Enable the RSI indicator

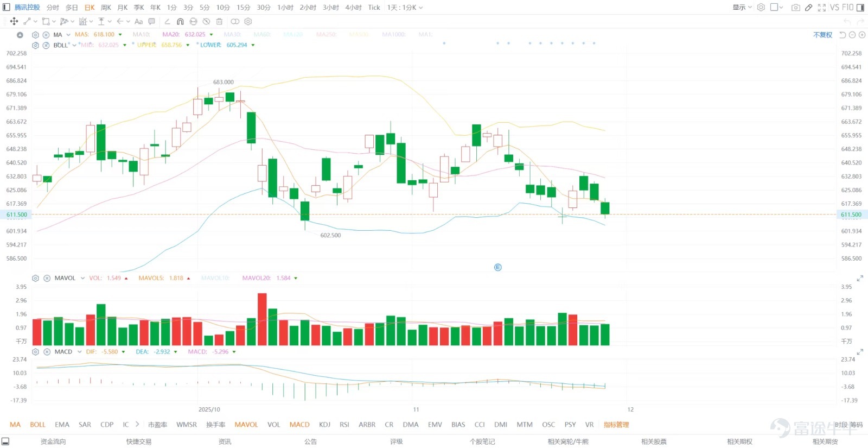click(x=344, y=425)
